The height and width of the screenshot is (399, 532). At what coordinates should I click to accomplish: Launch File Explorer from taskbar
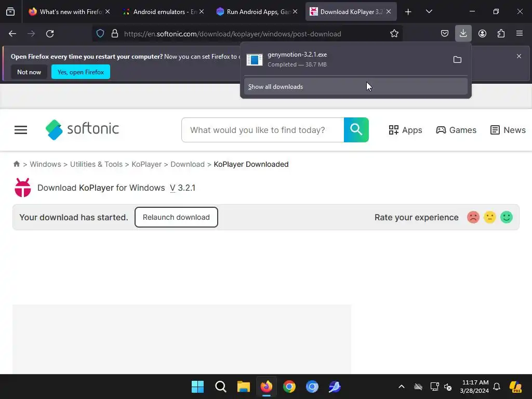pos(243,387)
